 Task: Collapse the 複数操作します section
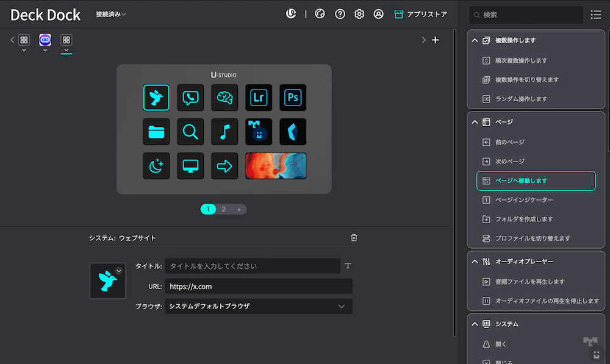tap(475, 41)
